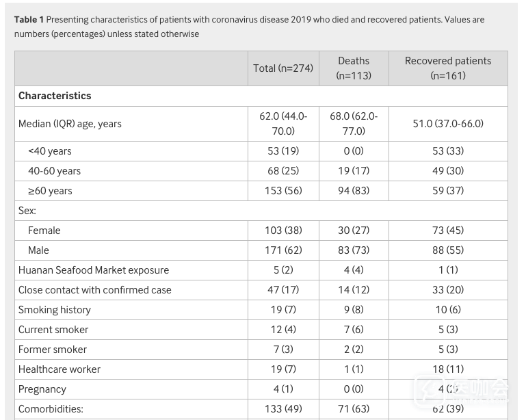526x420 pixels.
Task: Select the 'Male' row label
Action: coord(38,250)
